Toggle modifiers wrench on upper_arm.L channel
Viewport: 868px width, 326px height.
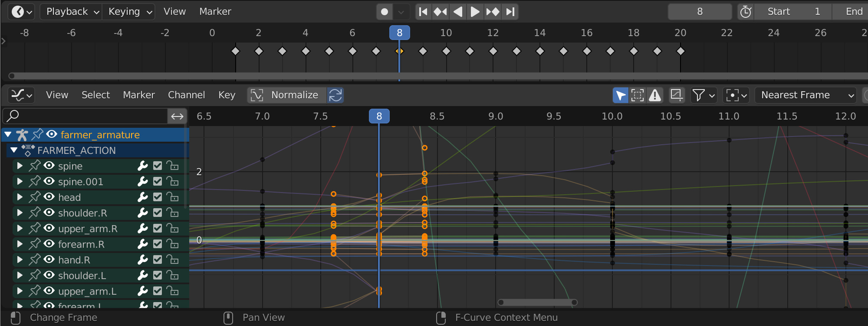tap(143, 291)
